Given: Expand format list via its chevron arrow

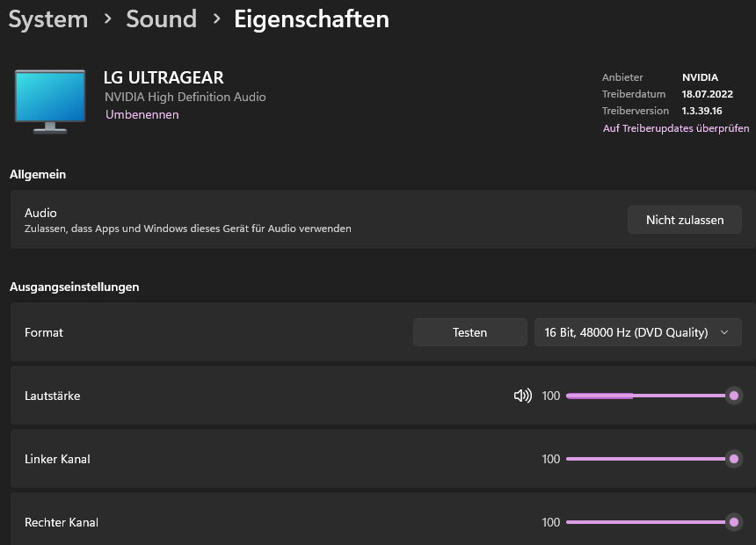Looking at the screenshot, I should pos(724,332).
